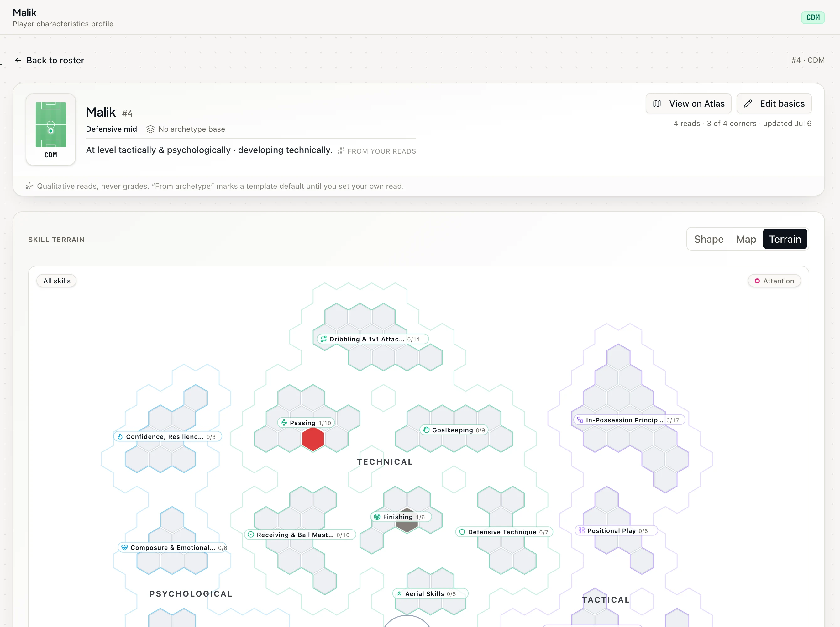Viewport: 840px width, 627px height.
Task: Select the All skills filter chip
Action: pyautogui.click(x=56, y=281)
